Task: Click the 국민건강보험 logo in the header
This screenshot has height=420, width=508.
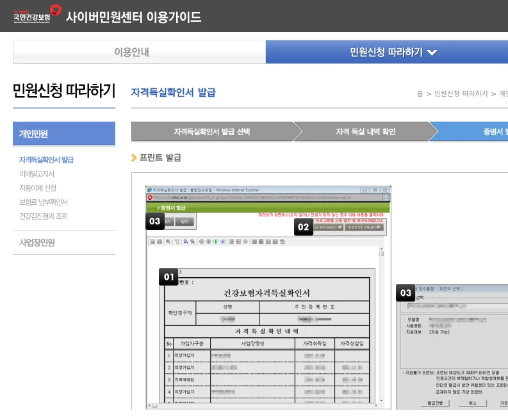Action: click(x=37, y=14)
